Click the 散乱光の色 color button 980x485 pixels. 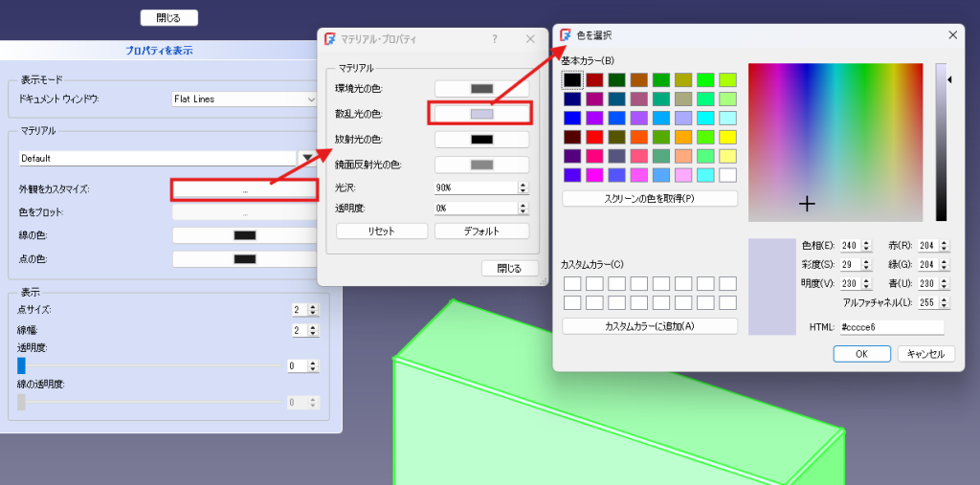click(481, 114)
